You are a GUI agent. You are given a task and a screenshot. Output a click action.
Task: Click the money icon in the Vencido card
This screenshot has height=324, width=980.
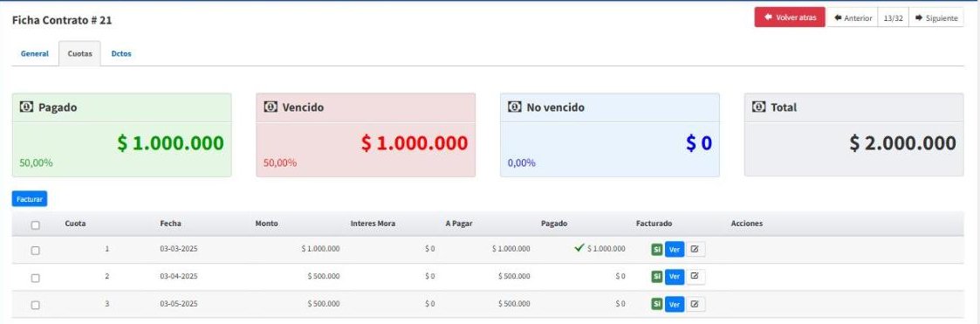[x=271, y=107]
